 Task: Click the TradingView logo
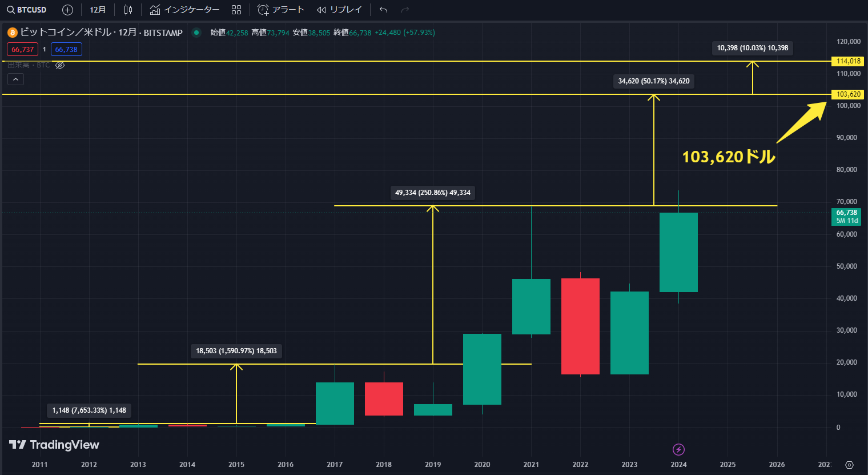tap(54, 445)
